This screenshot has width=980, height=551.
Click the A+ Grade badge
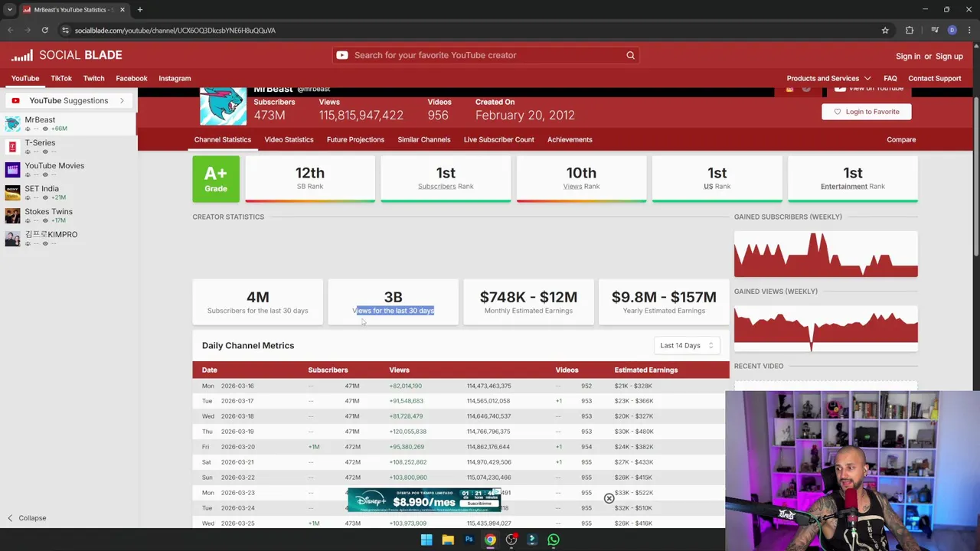(216, 179)
